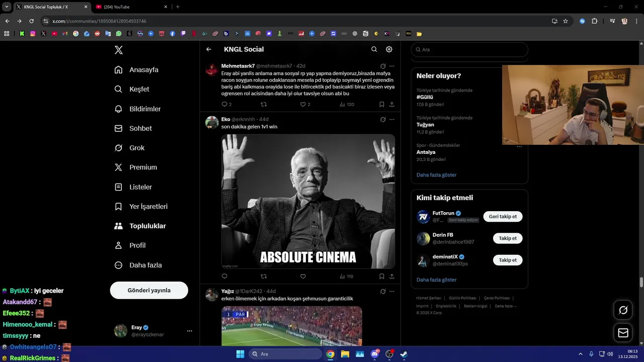
Task: Open floating Grok button
Action: click(x=623, y=310)
